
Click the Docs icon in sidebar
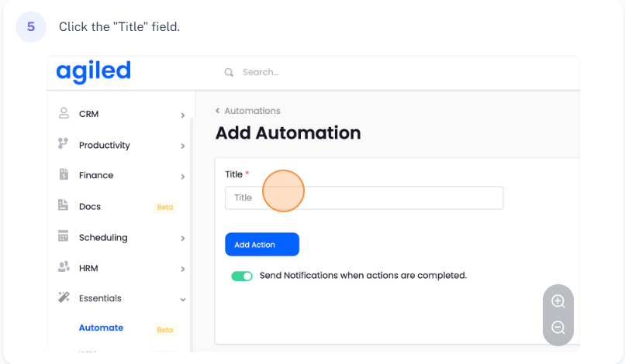[x=64, y=206]
